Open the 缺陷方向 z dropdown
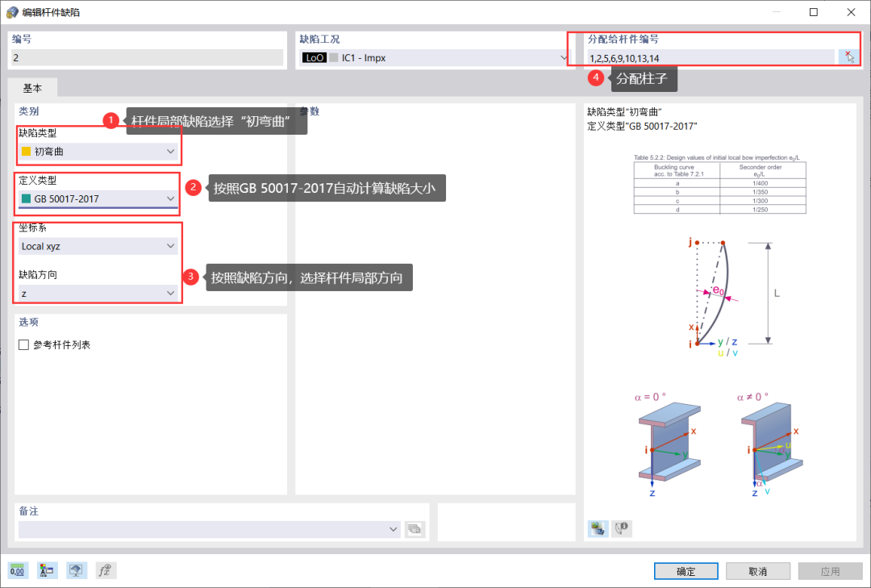The image size is (871, 588). coord(98,294)
